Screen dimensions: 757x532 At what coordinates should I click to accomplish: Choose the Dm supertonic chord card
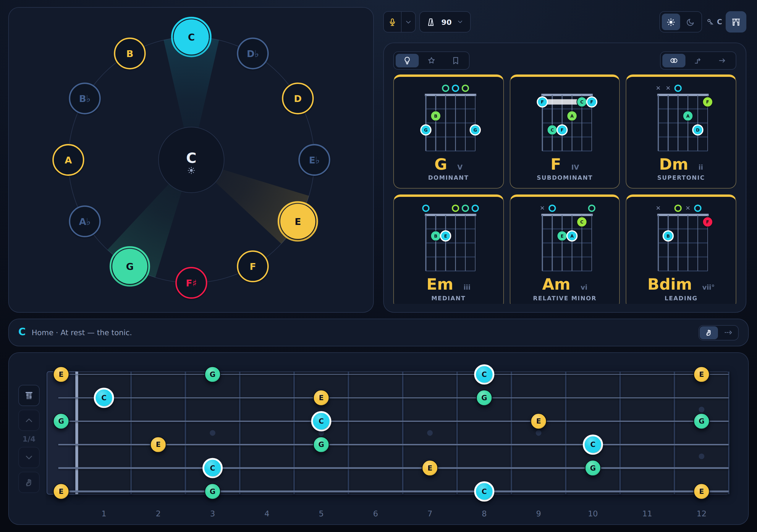(x=681, y=132)
